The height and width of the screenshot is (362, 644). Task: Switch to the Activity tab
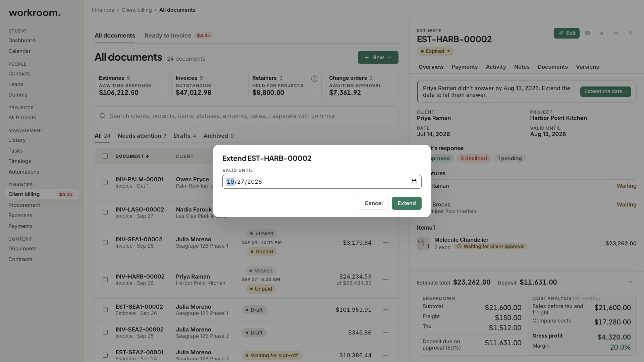pyautogui.click(x=496, y=67)
